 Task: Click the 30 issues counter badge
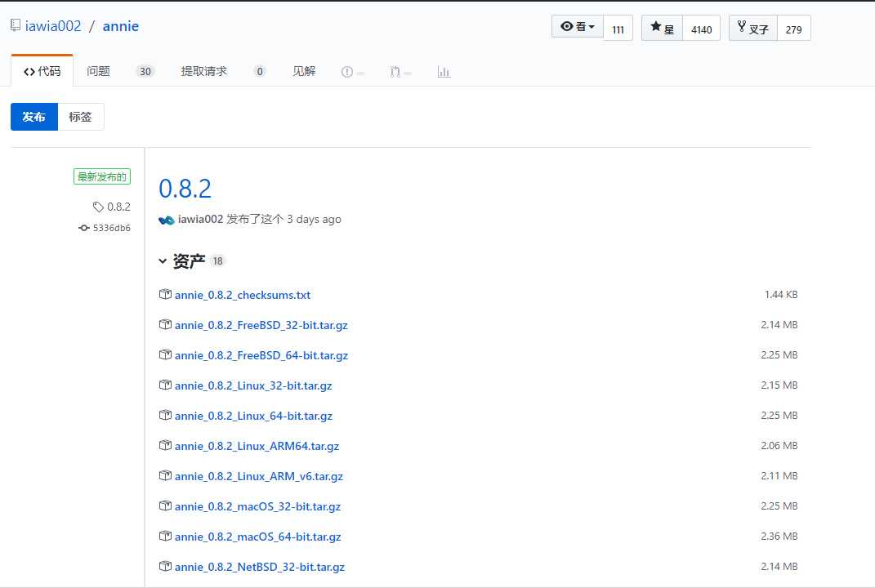(145, 71)
